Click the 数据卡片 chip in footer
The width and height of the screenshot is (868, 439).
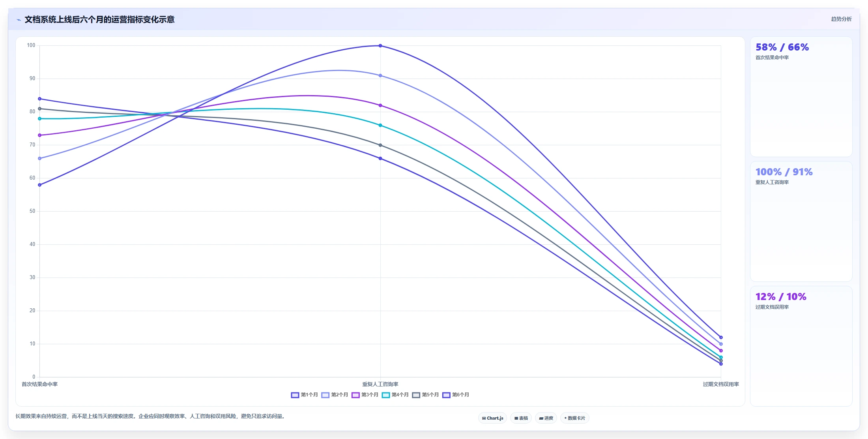574,418
